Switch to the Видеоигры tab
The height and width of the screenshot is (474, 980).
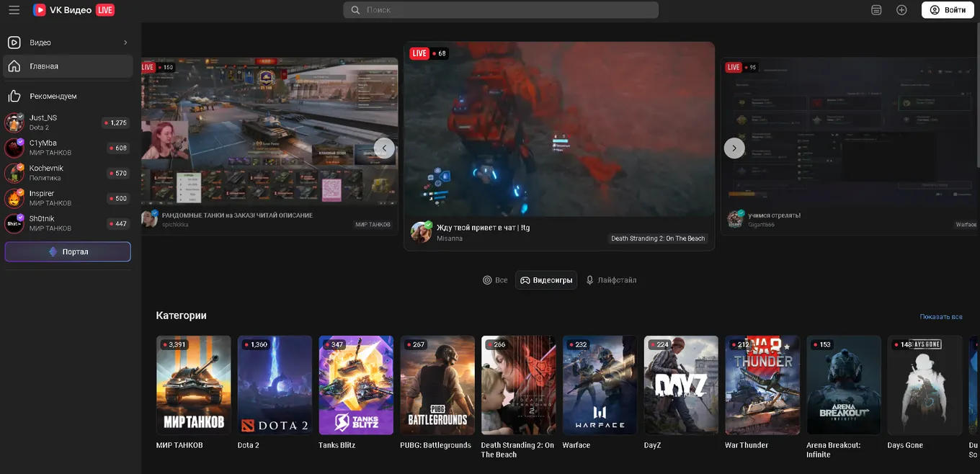(546, 280)
